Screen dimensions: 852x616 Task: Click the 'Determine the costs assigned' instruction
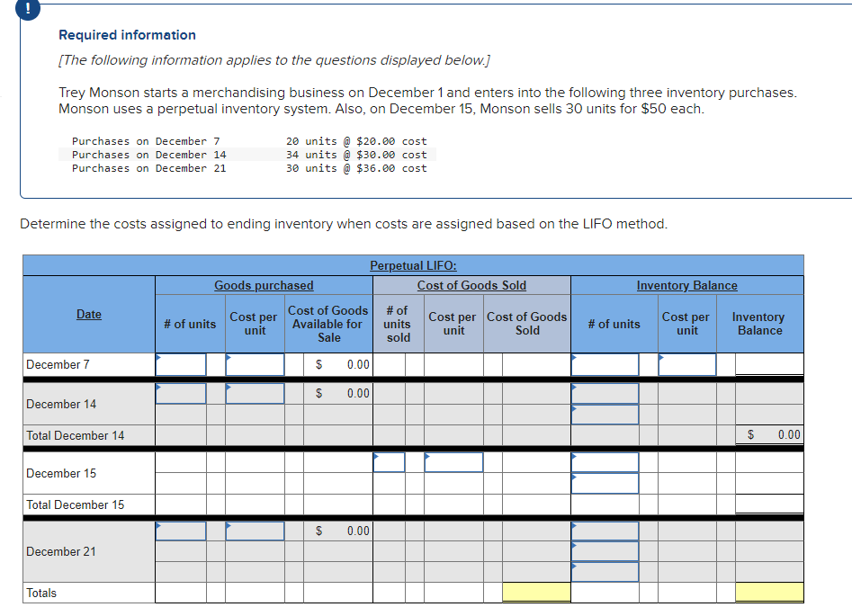pos(344,224)
